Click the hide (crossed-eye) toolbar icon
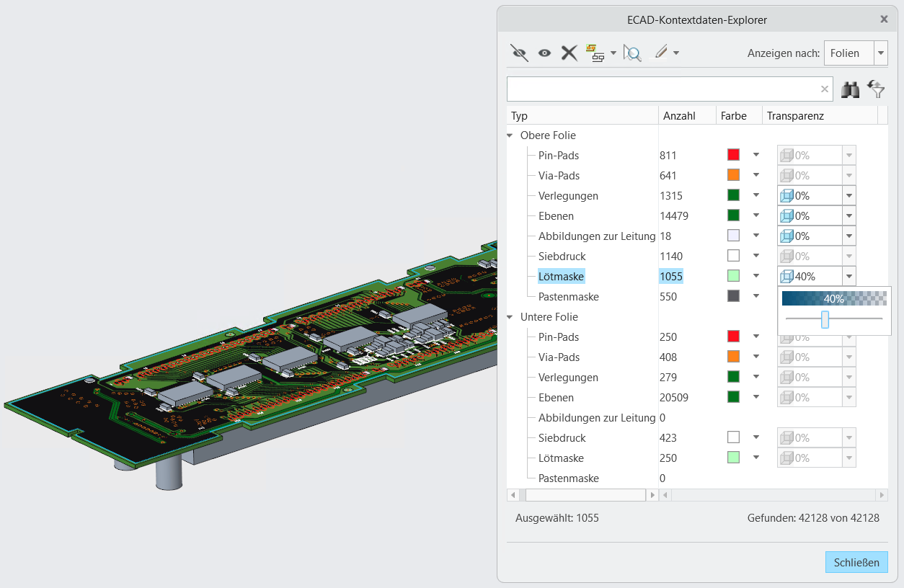 [x=519, y=53]
